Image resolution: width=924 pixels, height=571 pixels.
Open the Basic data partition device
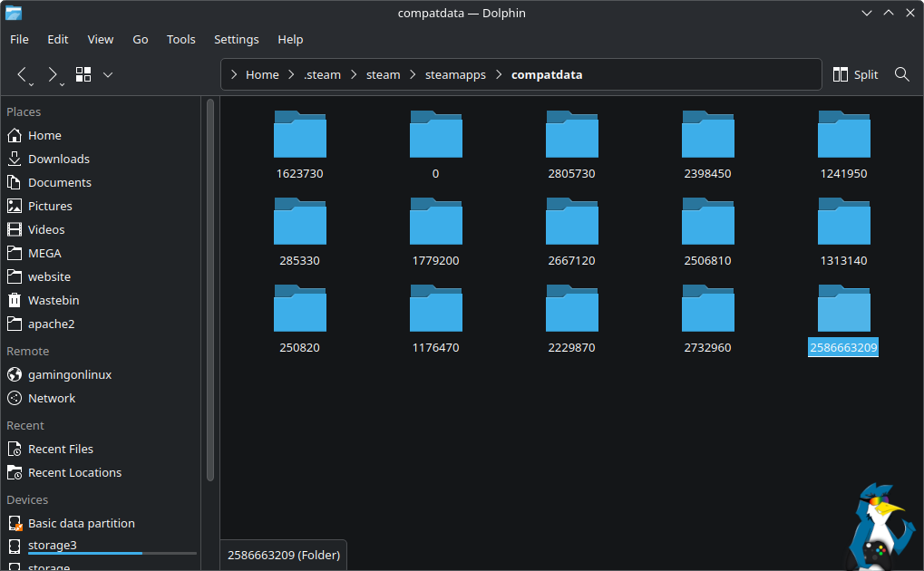pyautogui.click(x=81, y=523)
